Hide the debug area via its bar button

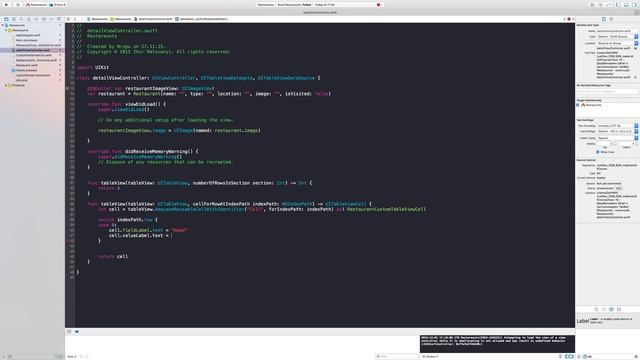(69, 331)
